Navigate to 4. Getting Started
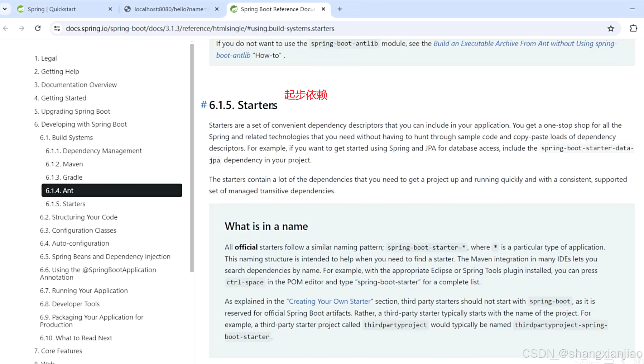The height and width of the screenshot is (364, 644). click(x=60, y=98)
